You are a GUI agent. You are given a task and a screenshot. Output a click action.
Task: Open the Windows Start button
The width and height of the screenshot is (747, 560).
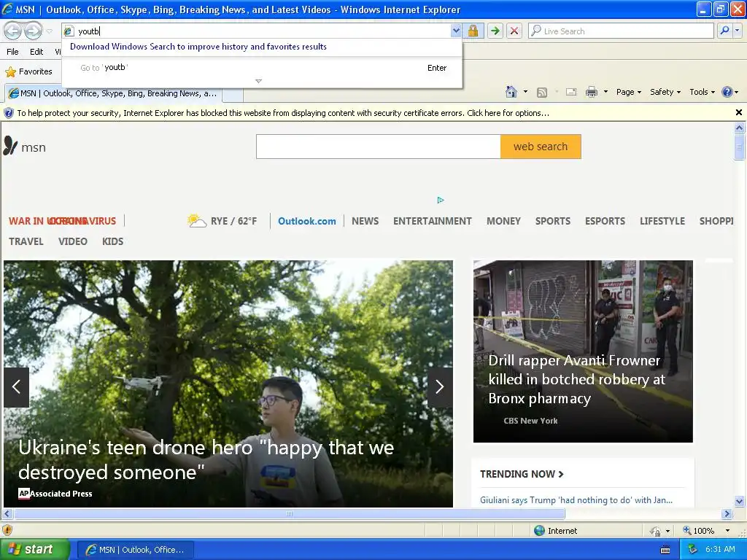[x=34, y=550]
